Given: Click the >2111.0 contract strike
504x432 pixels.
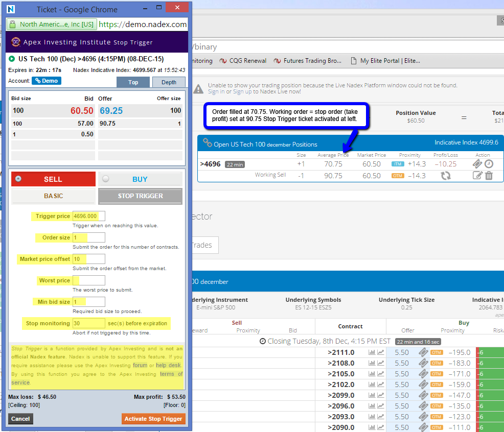Looking at the screenshot, I should [x=341, y=352].
